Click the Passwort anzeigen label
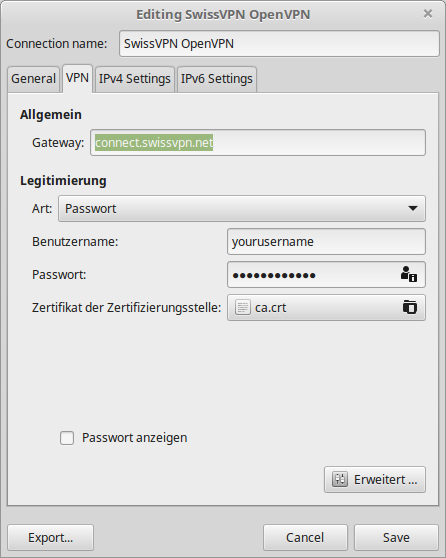The width and height of the screenshot is (446, 558). pos(135,438)
